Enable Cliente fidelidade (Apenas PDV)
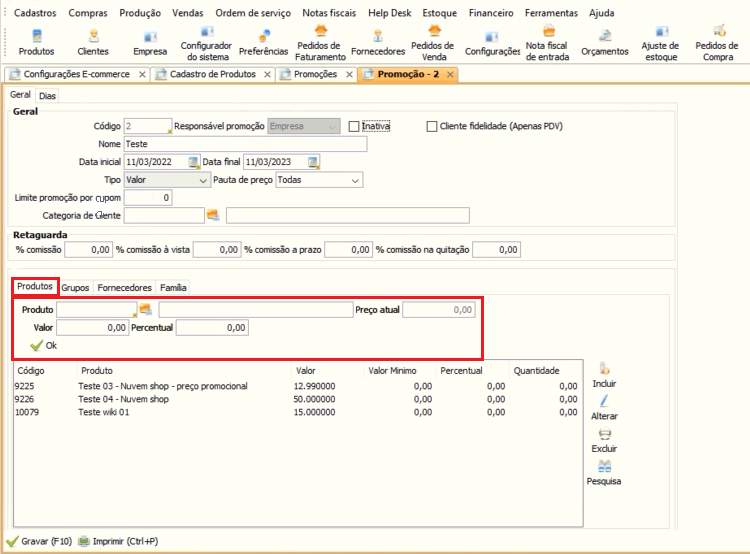Viewport: 750px width, 554px height. pos(432,126)
